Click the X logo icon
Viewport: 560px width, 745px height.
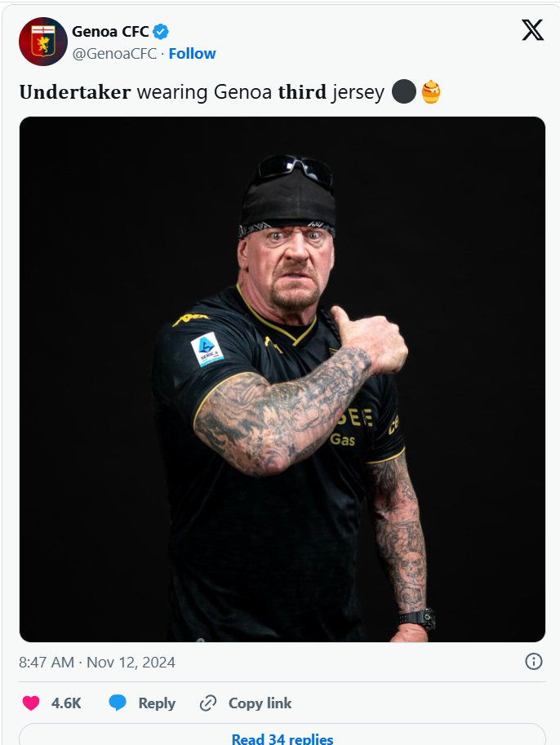pyautogui.click(x=532, y=30)
